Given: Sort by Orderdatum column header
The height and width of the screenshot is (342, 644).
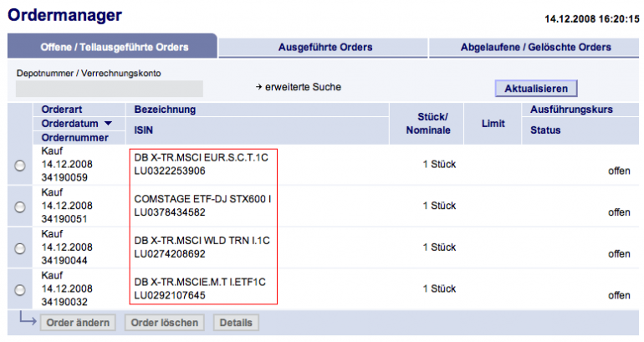Looking at the screenshot, I should coord(67,124).
